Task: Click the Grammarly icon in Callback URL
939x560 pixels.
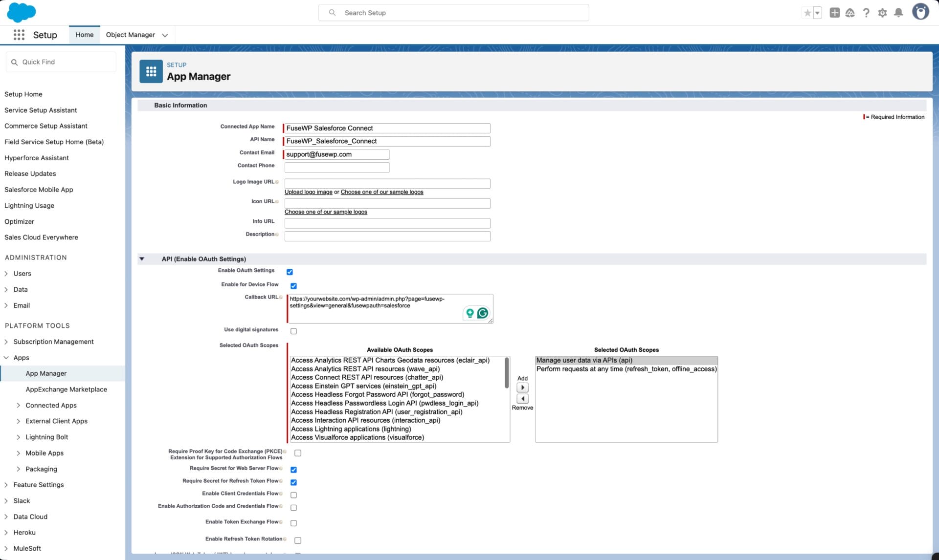Action: tap(483, 313)
